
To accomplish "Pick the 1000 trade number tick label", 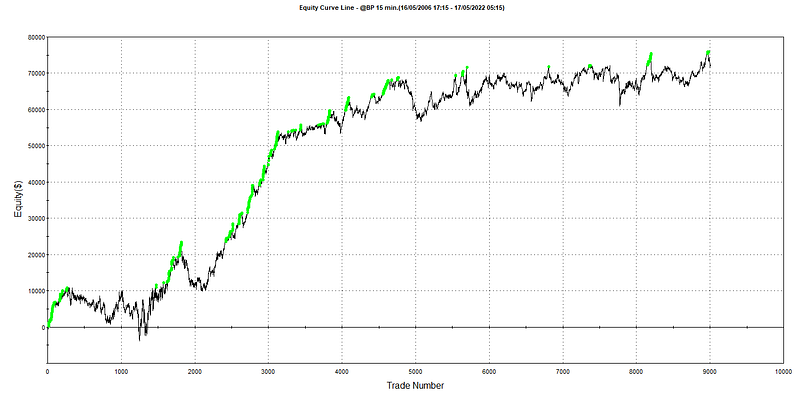I will point(121,371).
